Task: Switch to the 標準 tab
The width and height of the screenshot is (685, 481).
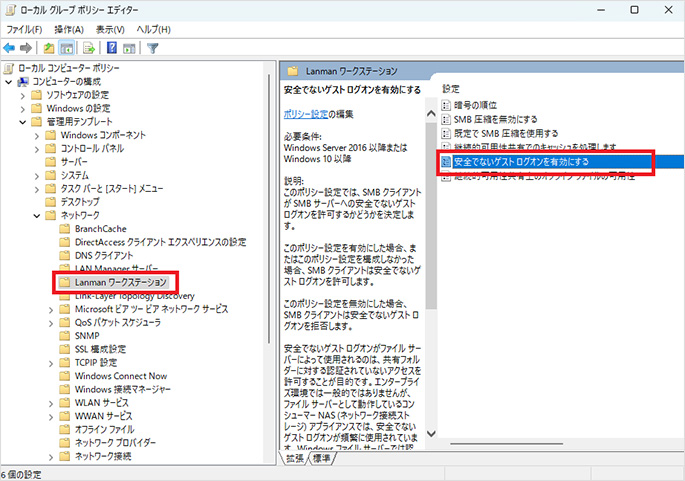Action: (321, 459)
